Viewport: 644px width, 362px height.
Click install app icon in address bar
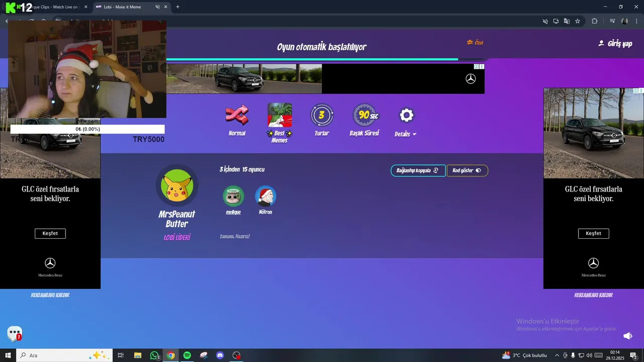tap(556, 21)
